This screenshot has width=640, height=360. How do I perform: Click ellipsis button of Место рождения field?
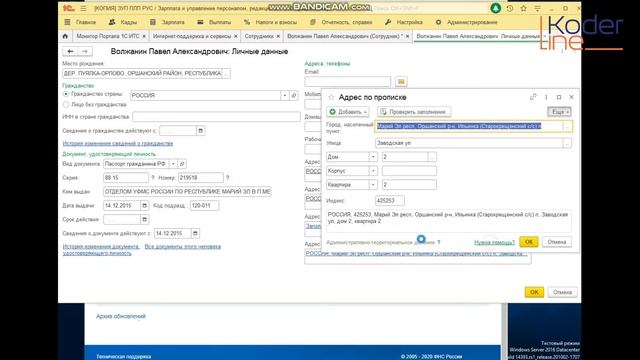point(226,73)
